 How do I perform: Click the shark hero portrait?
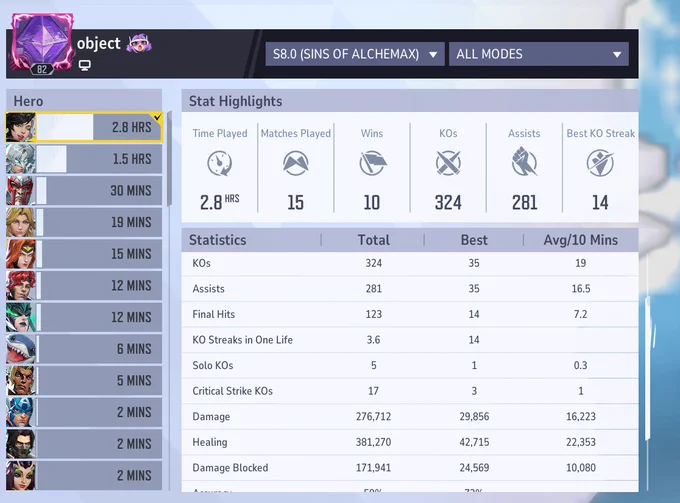21,349
